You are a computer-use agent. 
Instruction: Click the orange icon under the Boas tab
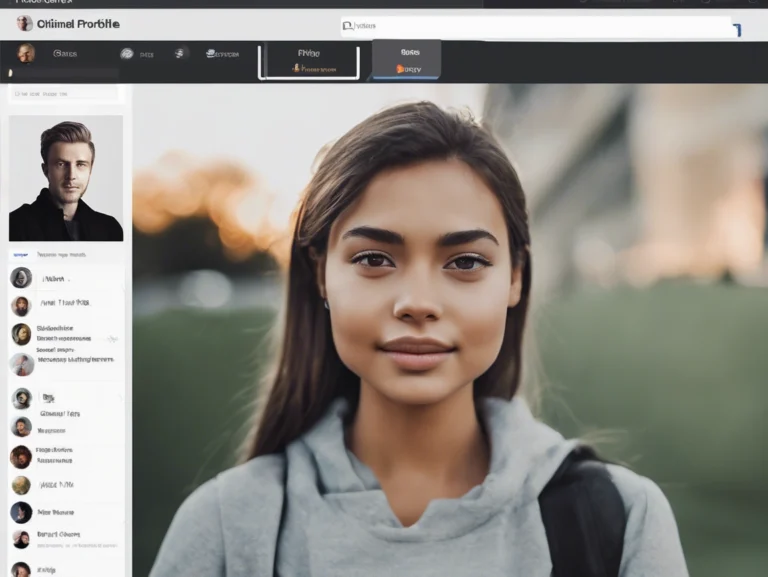(x=400, y=69)
